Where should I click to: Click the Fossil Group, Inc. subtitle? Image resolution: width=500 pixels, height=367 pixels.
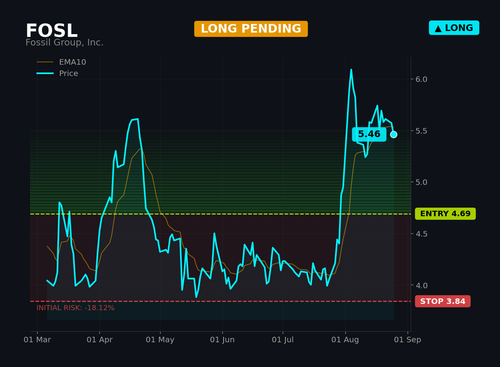(x=64, y=43)
